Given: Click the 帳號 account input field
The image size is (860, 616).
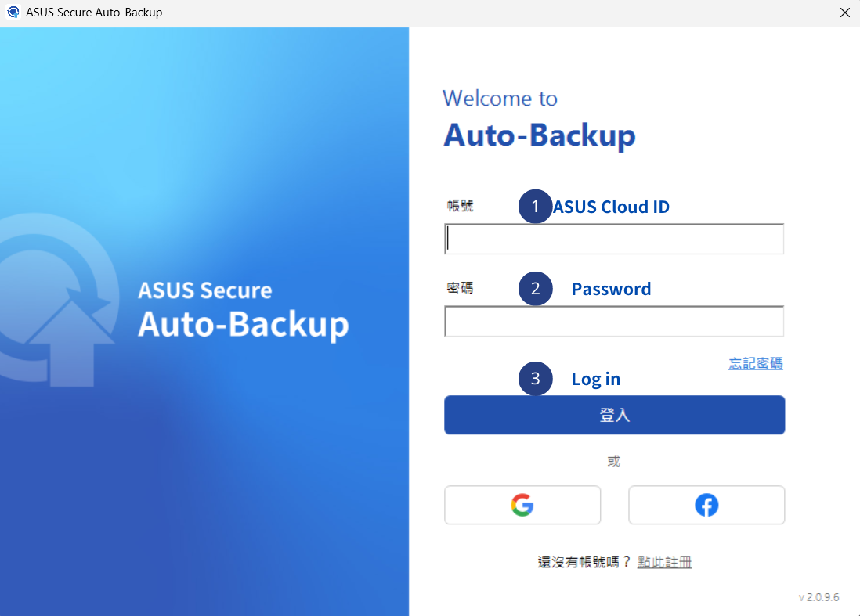Looking at the screenshot, I should point(614,239).
